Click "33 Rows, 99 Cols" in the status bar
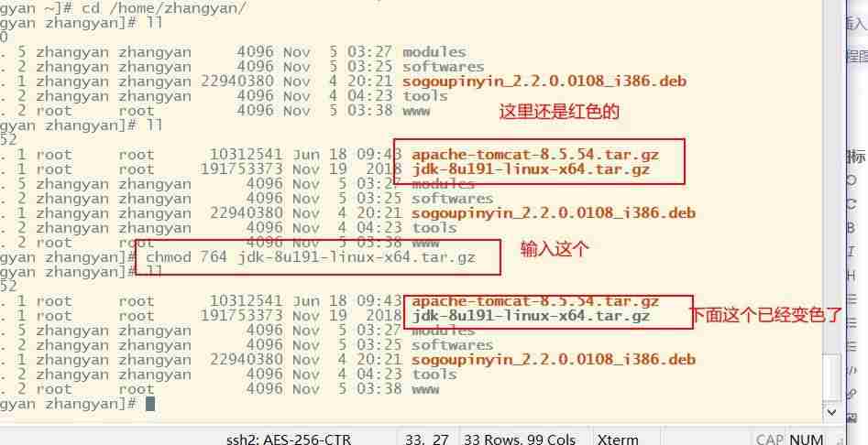This screenshot has width=868, height=445. (521, 440)
